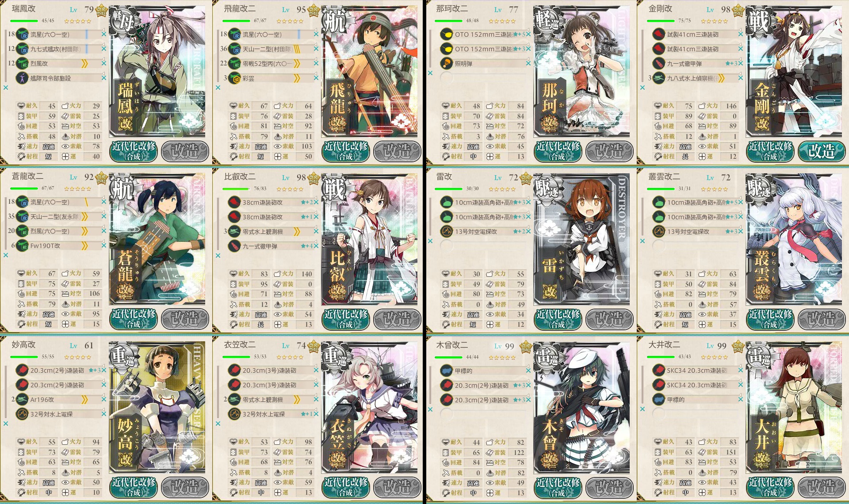Click the 九七式艦攻(村田隊) slot on 瑞鳳改
The width and height of the screenshot is (849, 504).
click(x=60, y=49)
